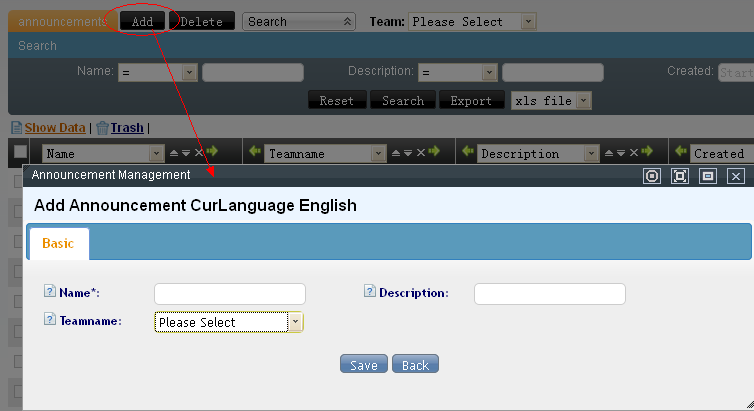
Task: Click the Add button in toolbar
Action: pos(143,21)
